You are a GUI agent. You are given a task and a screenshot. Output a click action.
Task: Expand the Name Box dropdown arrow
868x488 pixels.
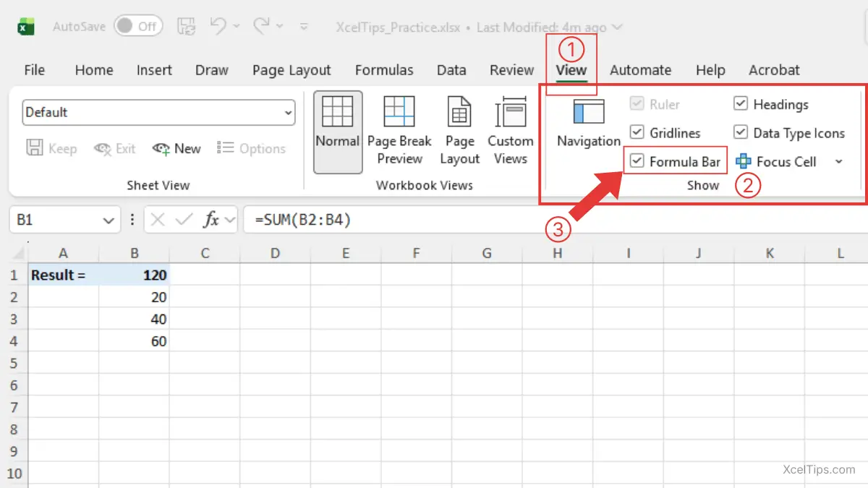pyautogui.click(x=109, y=221)
